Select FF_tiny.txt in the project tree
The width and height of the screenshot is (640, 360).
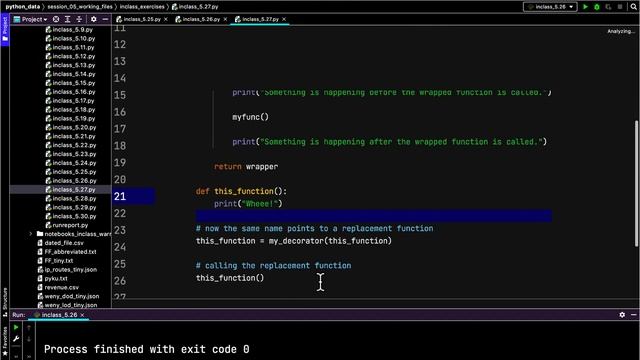pyautogui.click(x=55, y=261)
